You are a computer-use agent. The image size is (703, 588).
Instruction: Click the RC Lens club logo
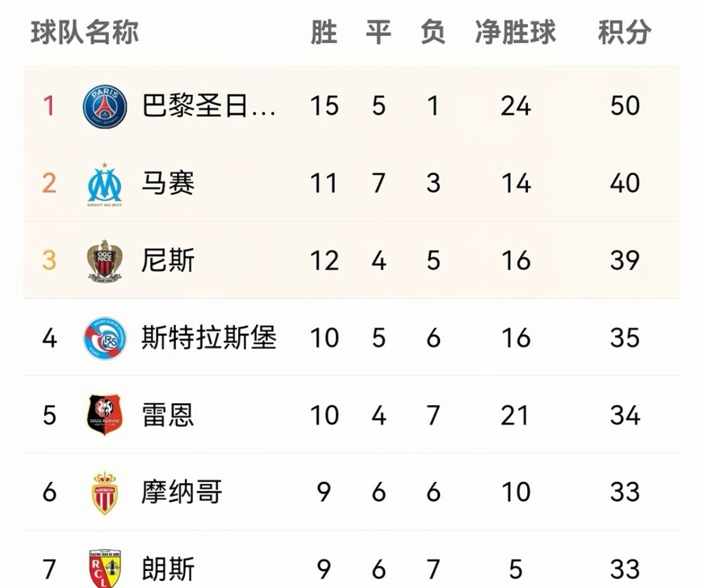tap(105, 568)
